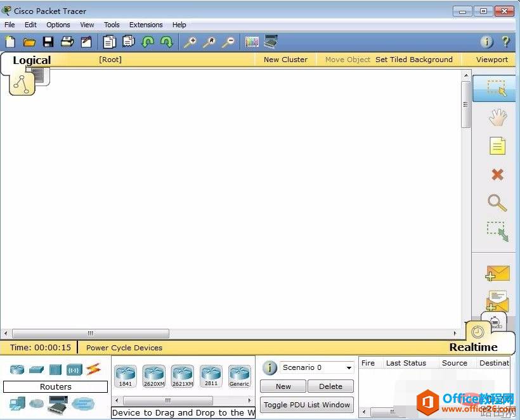Switch to Simulation mode tab
The image size is (520, 420).
(495, 321)
